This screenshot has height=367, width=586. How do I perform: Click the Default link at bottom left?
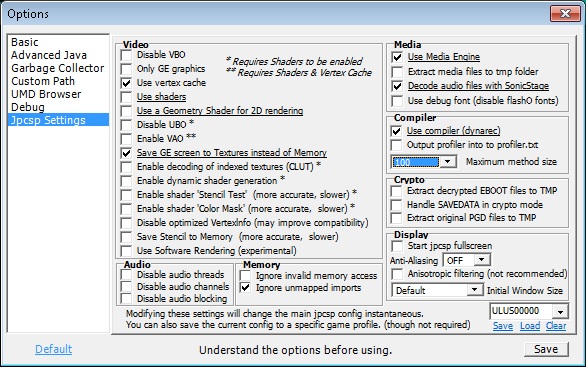coord(53,349)
